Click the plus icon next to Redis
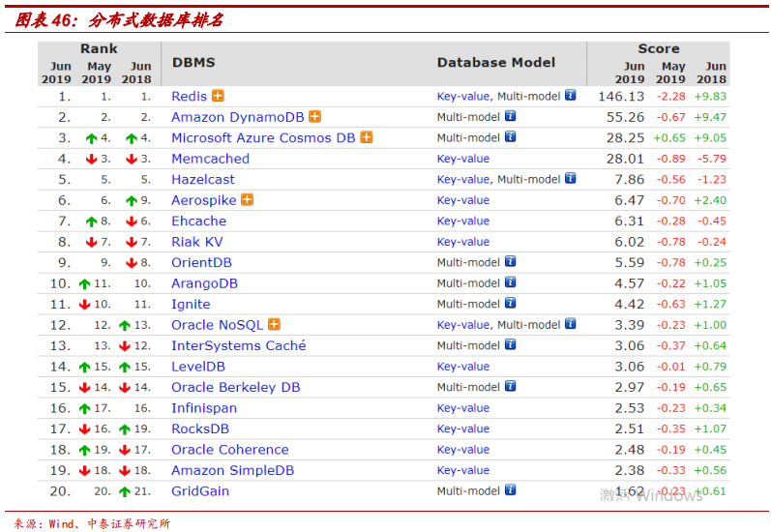Image resolution: width=771 pixels, height=532 pixels. pyautogui.click(x=218, y=96)
